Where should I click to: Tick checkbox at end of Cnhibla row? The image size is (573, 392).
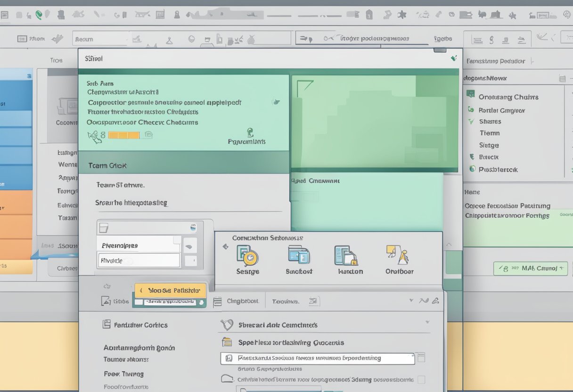click(x=421, y=379)
